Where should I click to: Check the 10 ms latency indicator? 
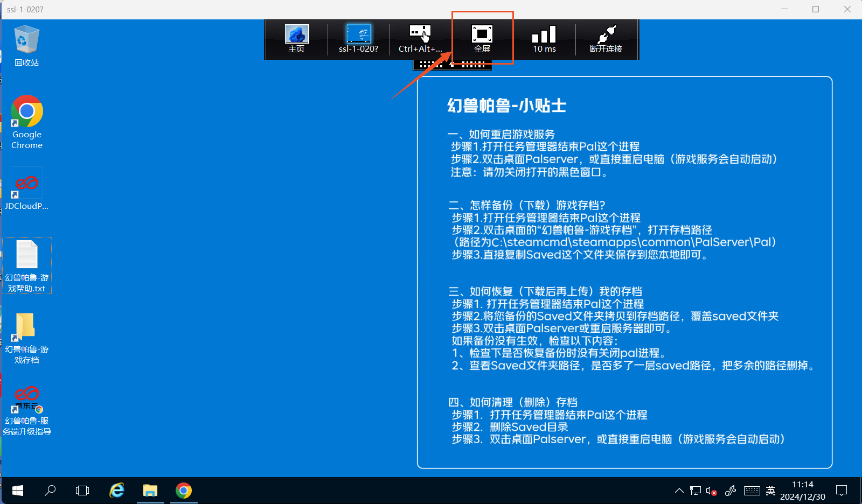[x=544, y=39]
